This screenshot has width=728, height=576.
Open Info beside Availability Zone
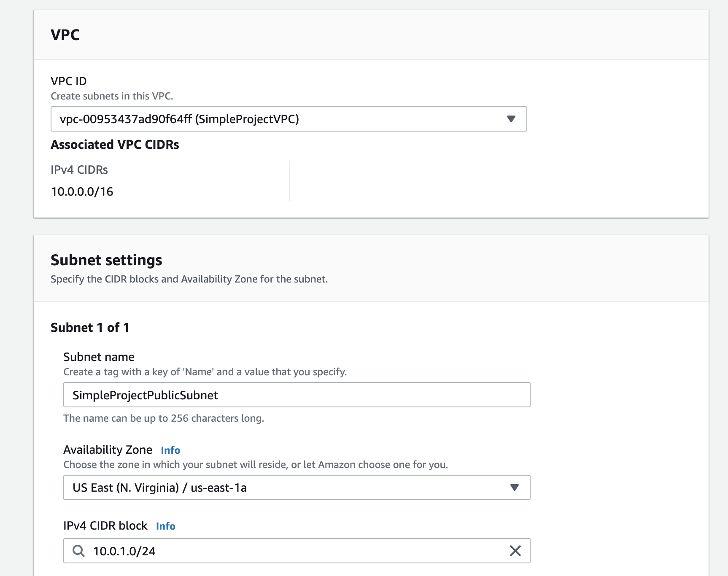click(170, 450)
